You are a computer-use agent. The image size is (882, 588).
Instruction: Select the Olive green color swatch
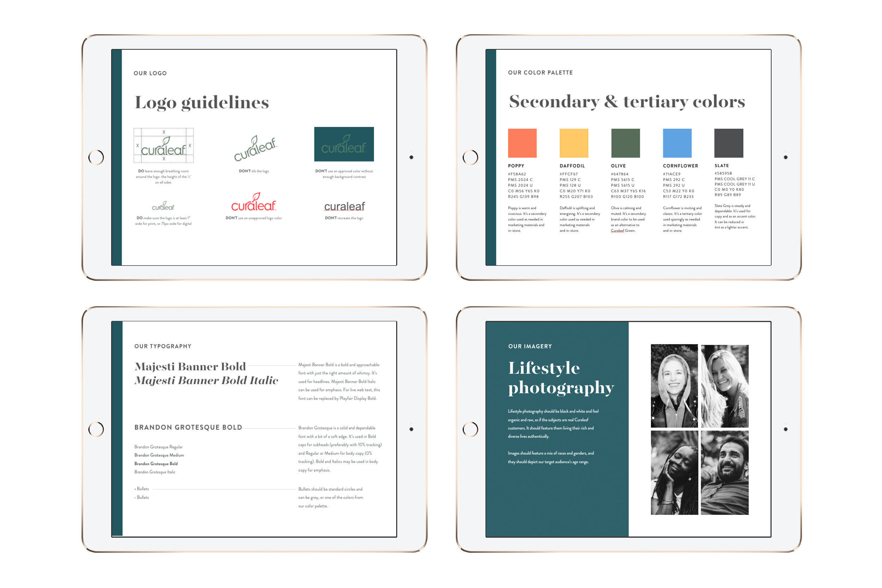pyautogui.click(x=626, y=143)
